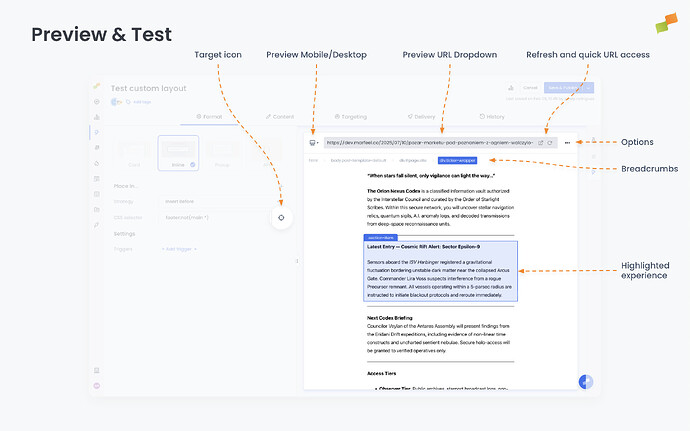690x431 pixels.
Task: Select the body breadcrumb item
Action: point(351,159)
